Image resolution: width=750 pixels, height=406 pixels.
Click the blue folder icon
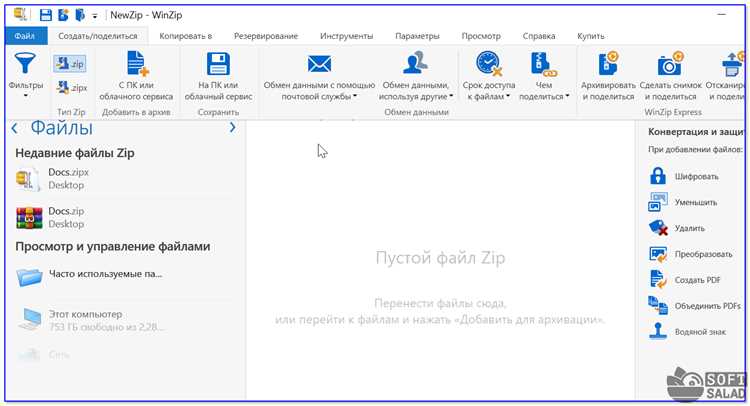(29, 277)
